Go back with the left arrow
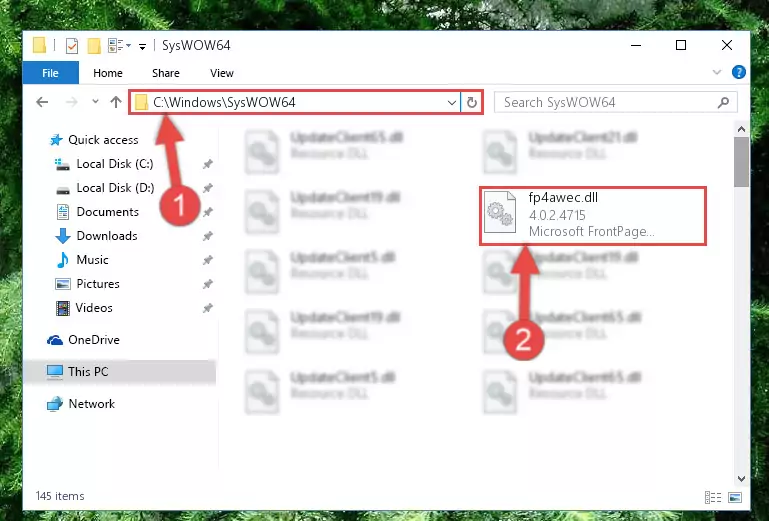The height and width of the screenshot is (521, 769). tap(42, 102)
